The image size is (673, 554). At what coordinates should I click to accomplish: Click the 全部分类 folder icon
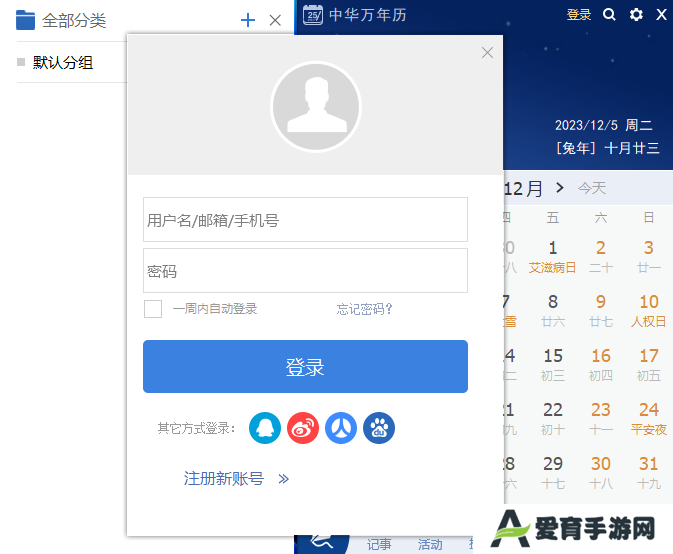pyautogui.click(x=25, y=20)
